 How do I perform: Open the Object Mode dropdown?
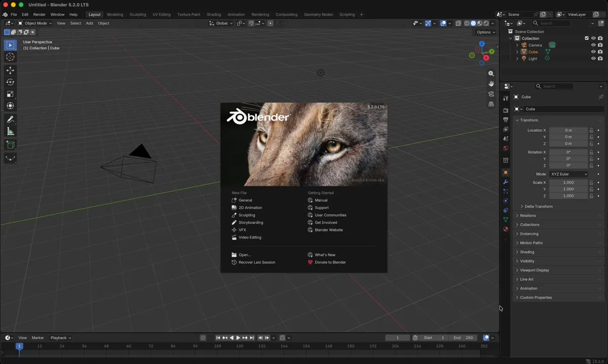(35, 23)
